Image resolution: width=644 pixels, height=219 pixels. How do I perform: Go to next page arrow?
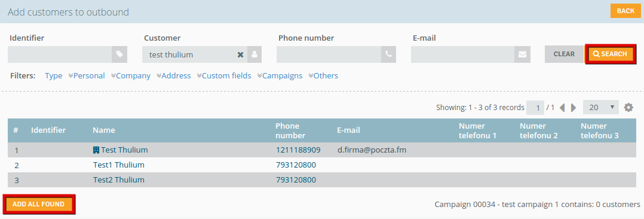(x=574, y=108)
